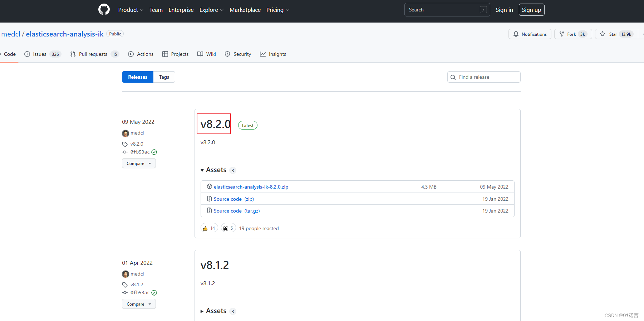Click the Sign up button
Image resolution: width=644 pixels, height=321 pixels.
pos(531,10)
